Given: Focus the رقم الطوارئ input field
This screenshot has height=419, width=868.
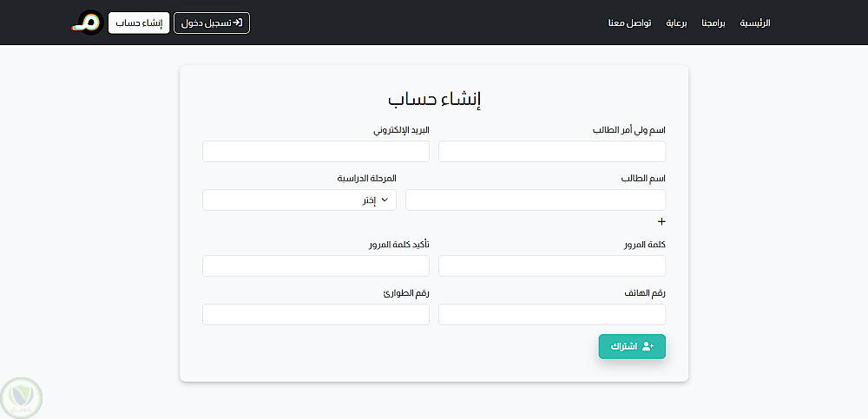Looking at the screenshot, I should pos(316,315).
